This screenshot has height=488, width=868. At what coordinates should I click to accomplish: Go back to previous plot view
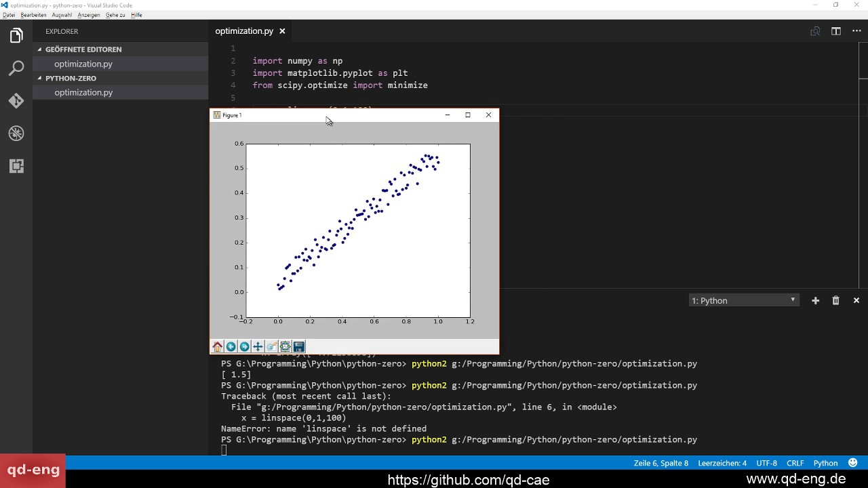pyautogui.click(x=231, y=347)
